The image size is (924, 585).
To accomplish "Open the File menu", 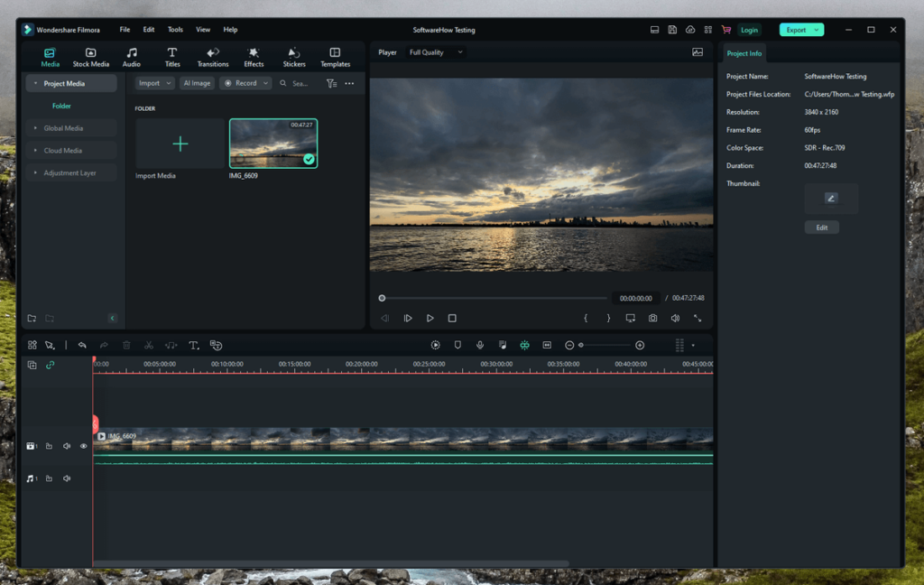I will (125, 30).
